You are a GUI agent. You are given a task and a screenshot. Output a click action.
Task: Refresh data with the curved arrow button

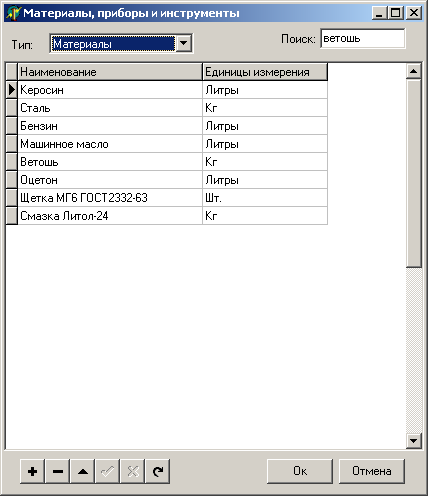pos(158,471)
